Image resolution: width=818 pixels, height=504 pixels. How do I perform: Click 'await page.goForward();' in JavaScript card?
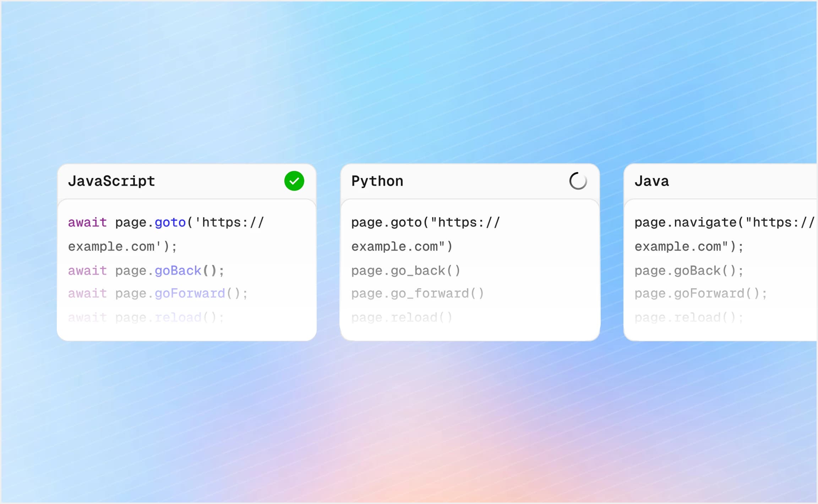[158, 294]
